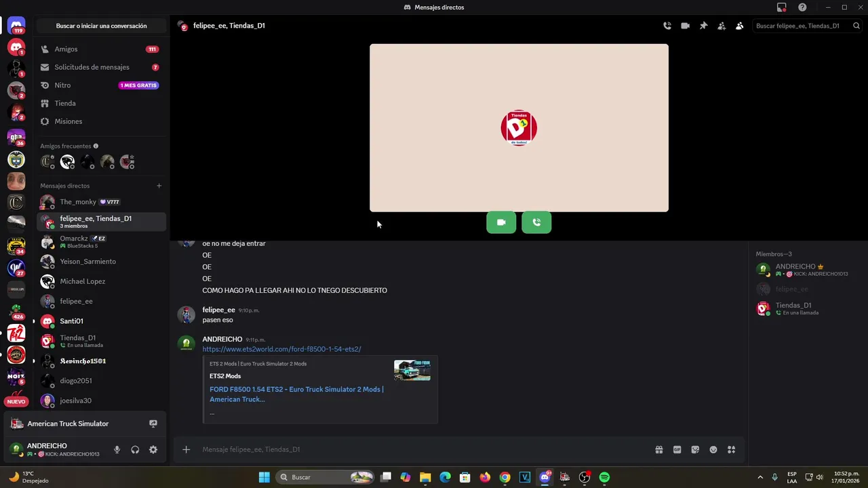Open Spotify from the taskbar
Viewport: 868px width, 488px height.
tap(604, 477)
